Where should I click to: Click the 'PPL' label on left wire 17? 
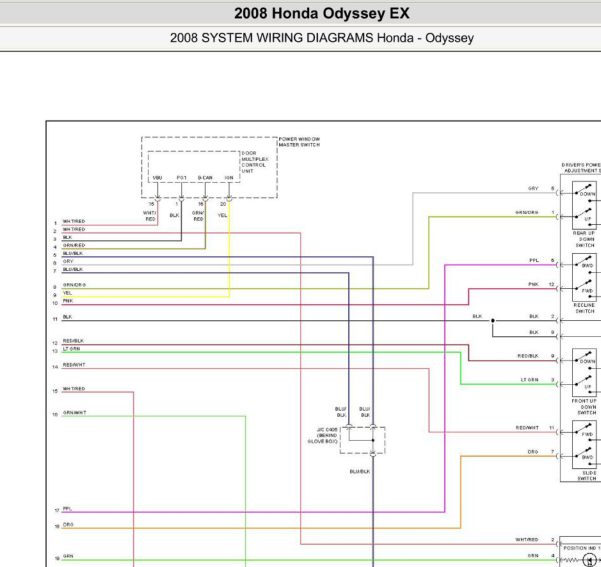(x=67, y=509)
